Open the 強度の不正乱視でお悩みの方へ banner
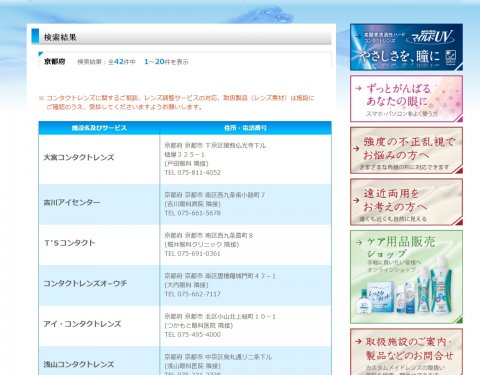The width and height of the screenshot is (480, 375). (406, 150)
